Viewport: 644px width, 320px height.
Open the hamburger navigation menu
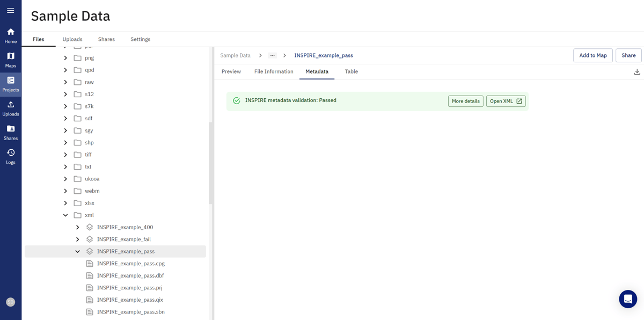coord(10,11)
